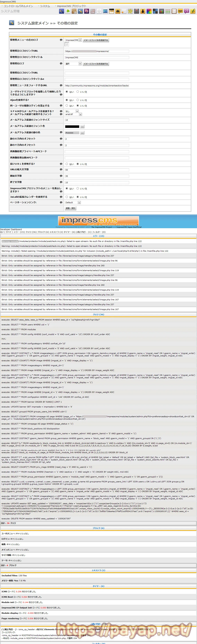The width and height of the screenshot is (197, 644).
Task: Click the 更新・実行 submit button
Action: pyautogui.click(x=70, y=208)
